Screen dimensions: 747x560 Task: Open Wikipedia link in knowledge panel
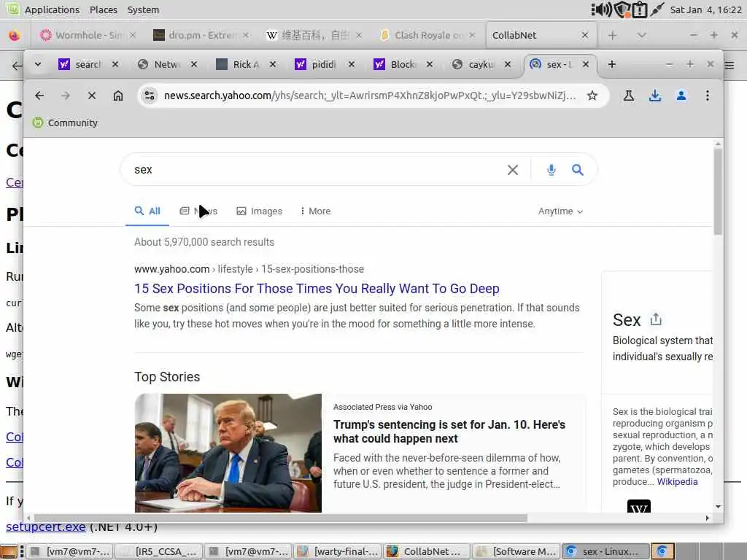coord(678,481)
